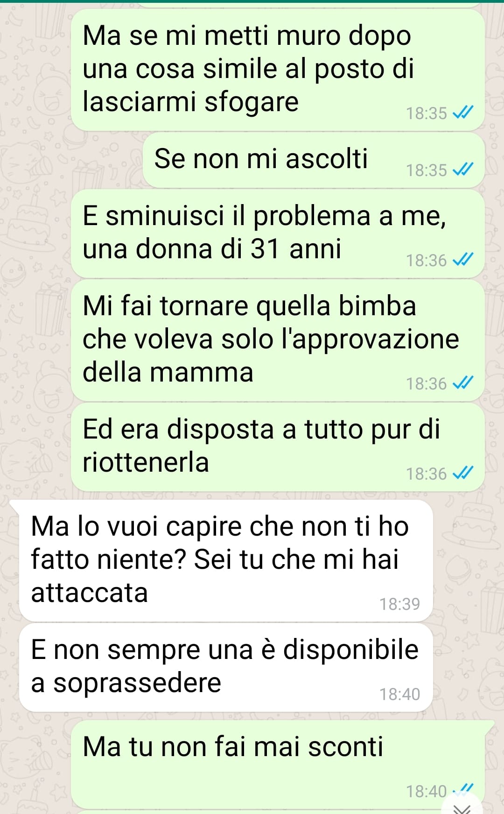Click blue double-check beside 18:35 "lasciarmi sfogare" message
This screenshot has height=814, width=504.
pos(463,112)
